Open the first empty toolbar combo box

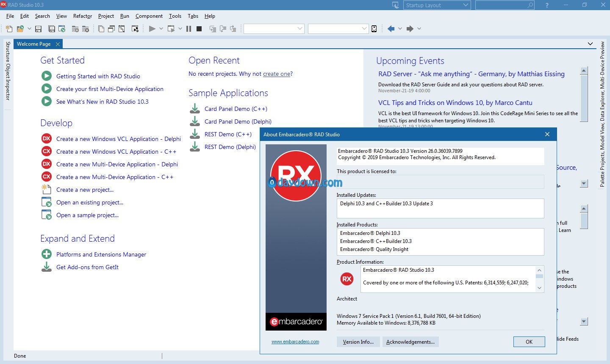click(x=274, y=28)
